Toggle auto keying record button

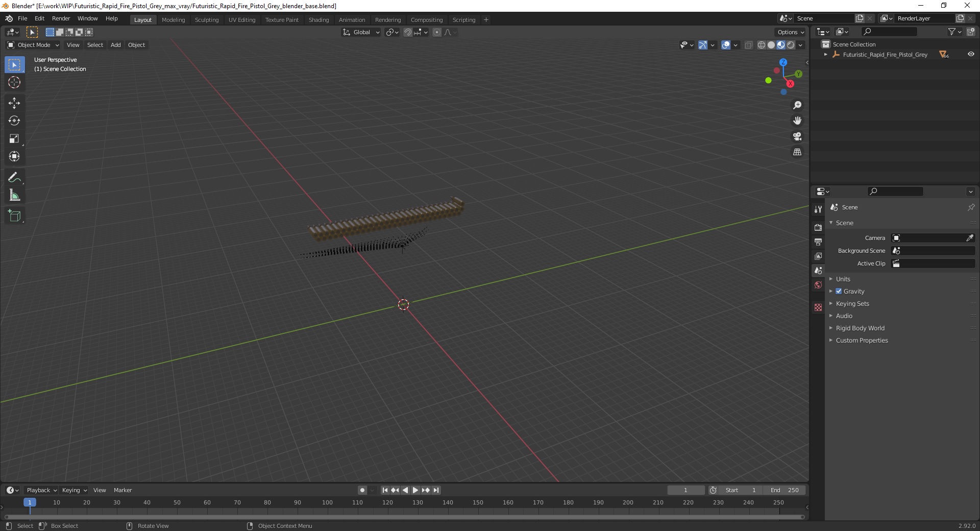coord(362,490)
